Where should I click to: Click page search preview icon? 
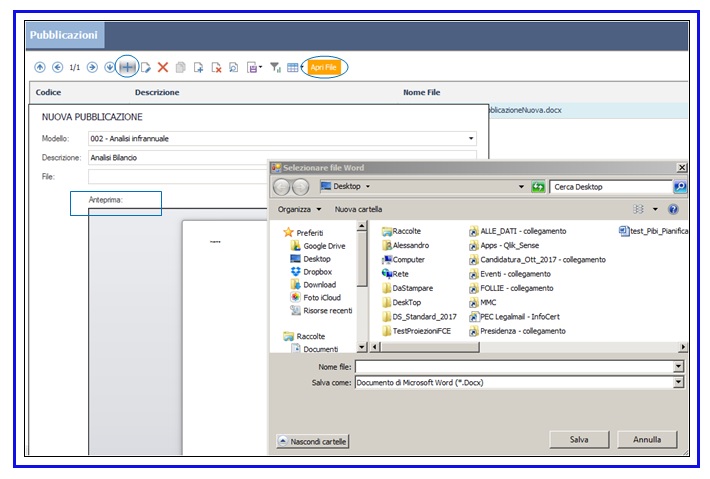(234, 67)
